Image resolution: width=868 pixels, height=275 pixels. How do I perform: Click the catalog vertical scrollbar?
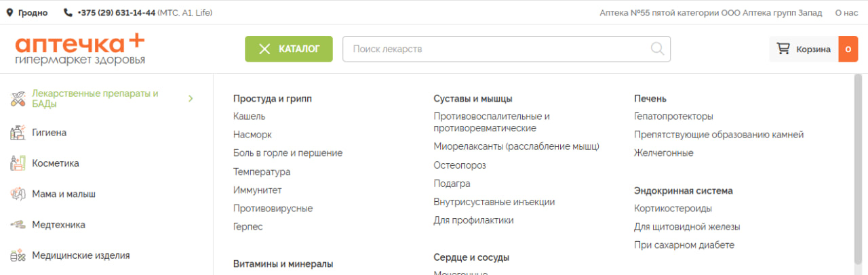[x=858, y=169]
